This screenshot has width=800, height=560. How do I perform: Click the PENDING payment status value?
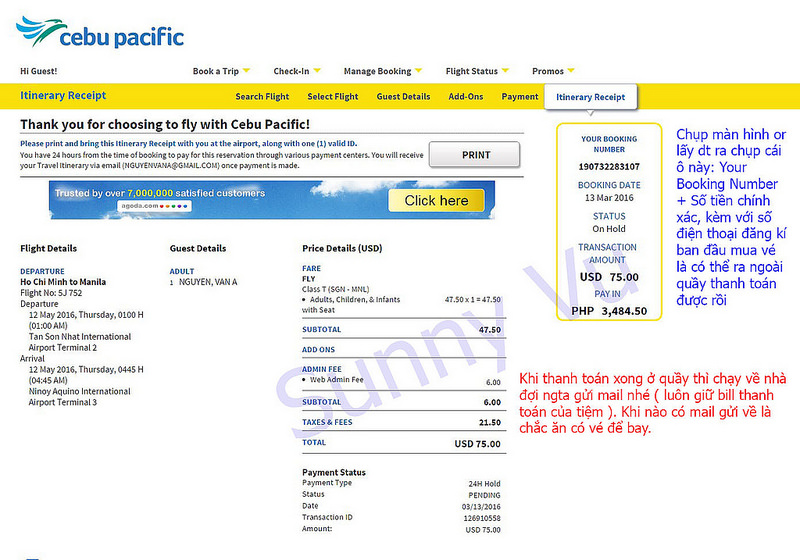point(484,496)
